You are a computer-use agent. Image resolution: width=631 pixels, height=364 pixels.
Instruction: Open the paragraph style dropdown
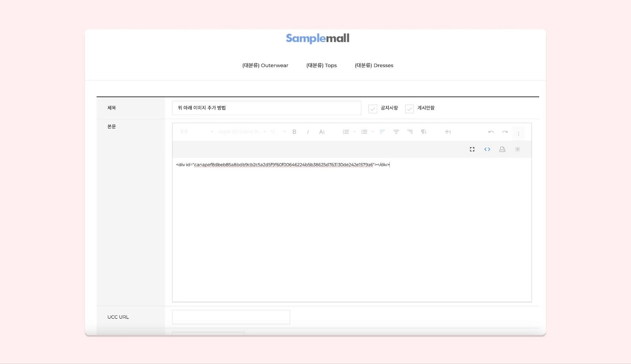(196, 132)
